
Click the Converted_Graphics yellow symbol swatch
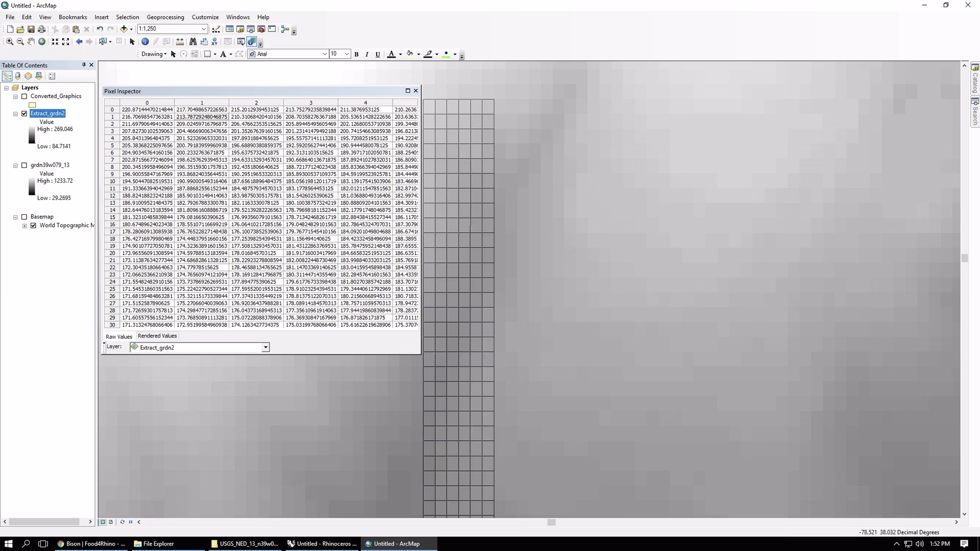[x=33, y=105]
